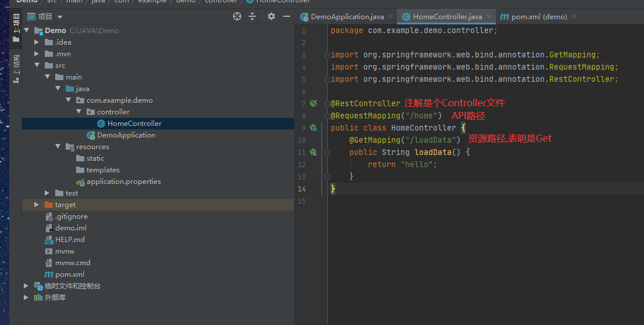
Task: Click the 7: 结构 side tool tab
Action: pyautogui.click(x=16, y=69)
